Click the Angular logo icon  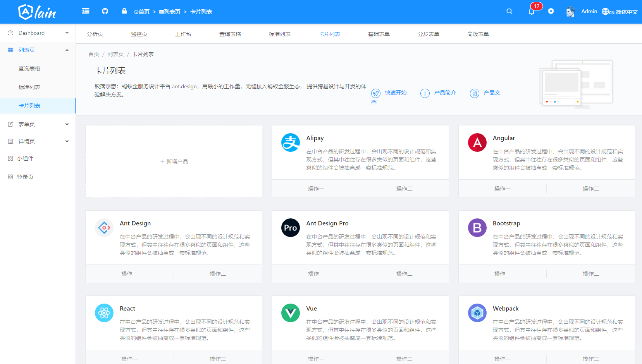(x=477, y=143)
